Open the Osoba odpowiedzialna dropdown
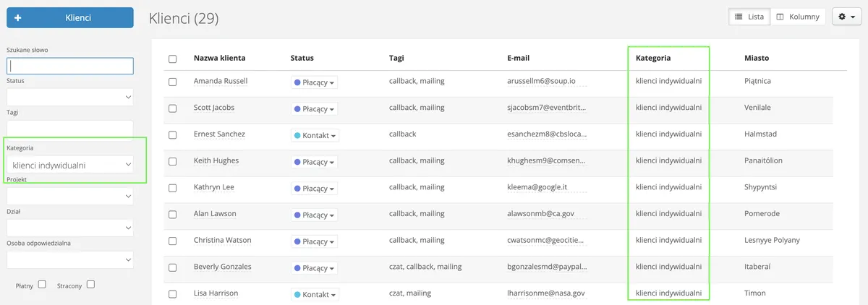Screen dimensions: 868x305 [69, 259]
